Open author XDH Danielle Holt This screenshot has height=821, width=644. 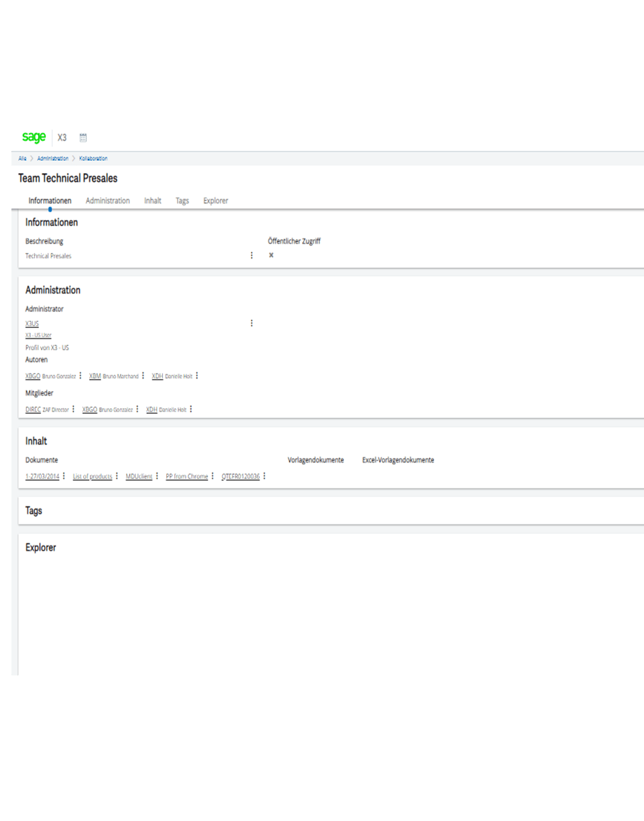172,376
